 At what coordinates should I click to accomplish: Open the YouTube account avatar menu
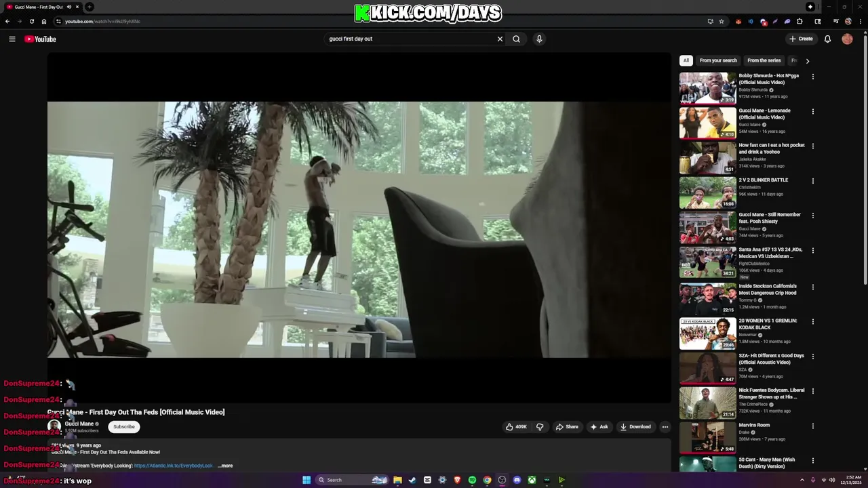point(847,39)
